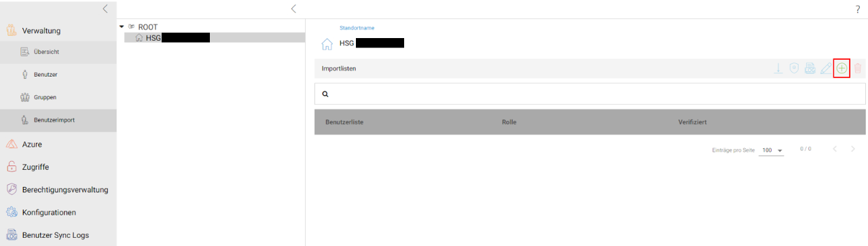Open the entries per page dropdown

772,150
